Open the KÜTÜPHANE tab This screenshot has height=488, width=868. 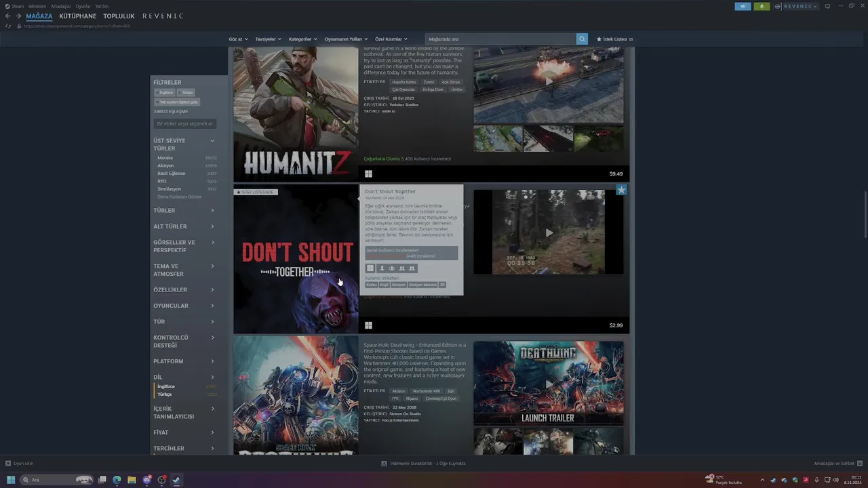pyautogui.click(x=78, y=16)
